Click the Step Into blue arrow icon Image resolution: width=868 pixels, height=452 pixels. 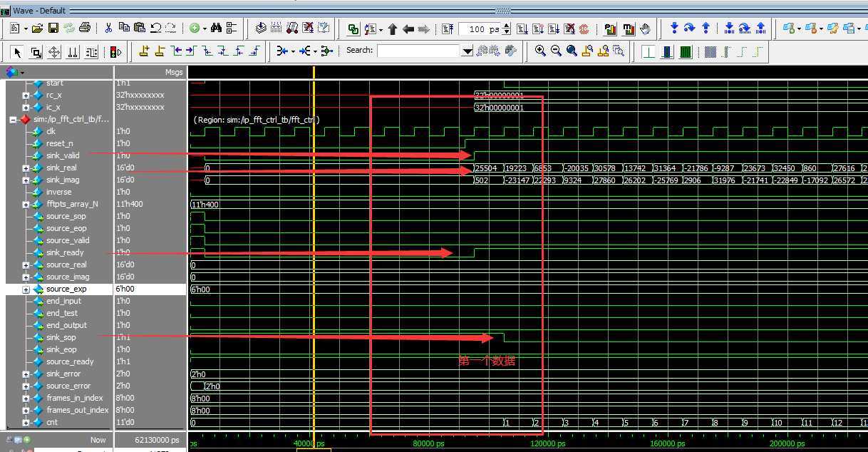pos(674,29)
